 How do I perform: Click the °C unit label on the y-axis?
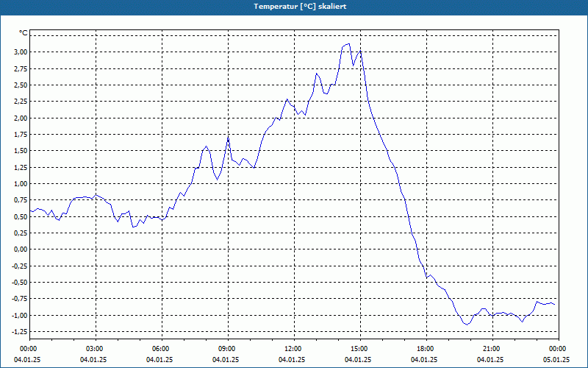(24, 33)
